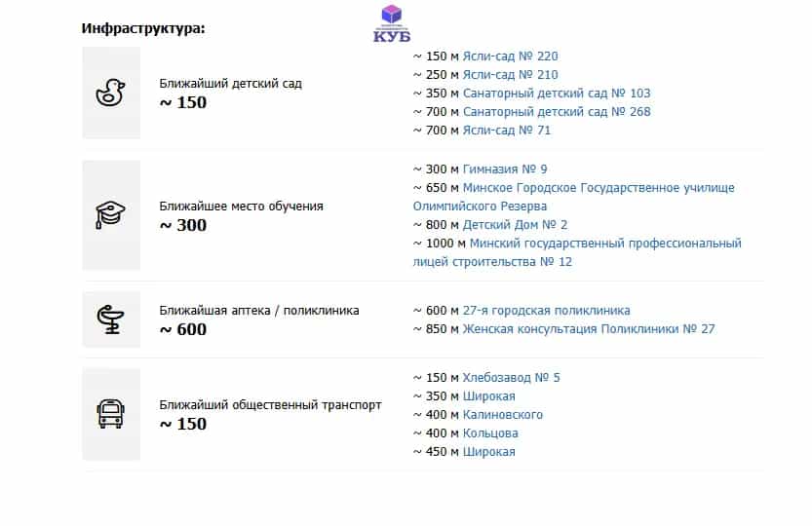
Task: Open the Гимназия № 9 link
Action: (x=504, y=169)
